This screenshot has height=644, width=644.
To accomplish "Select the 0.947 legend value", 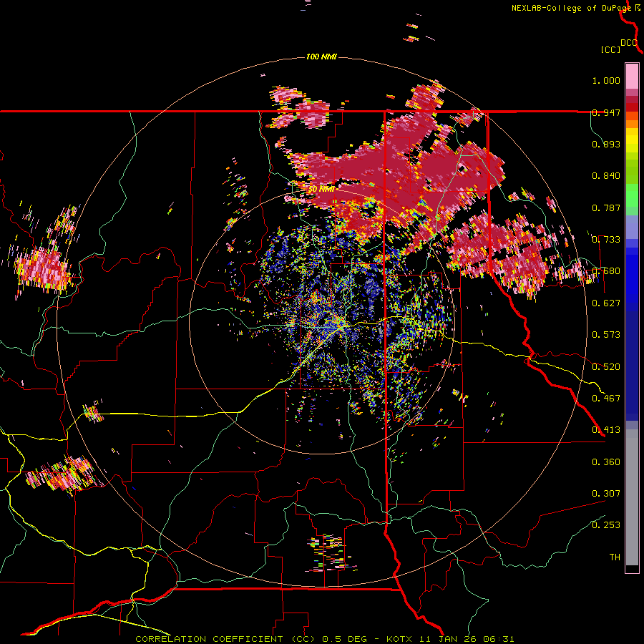I will coord(606,112).
